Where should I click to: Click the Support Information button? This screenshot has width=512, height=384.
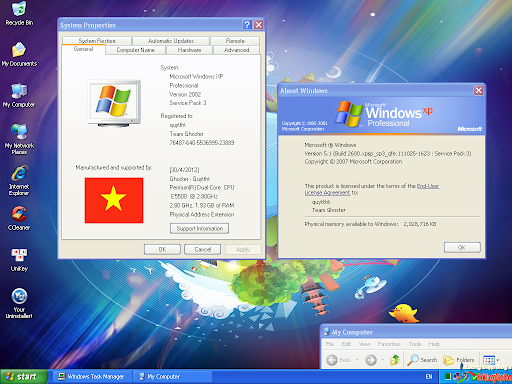pos(199,228)
